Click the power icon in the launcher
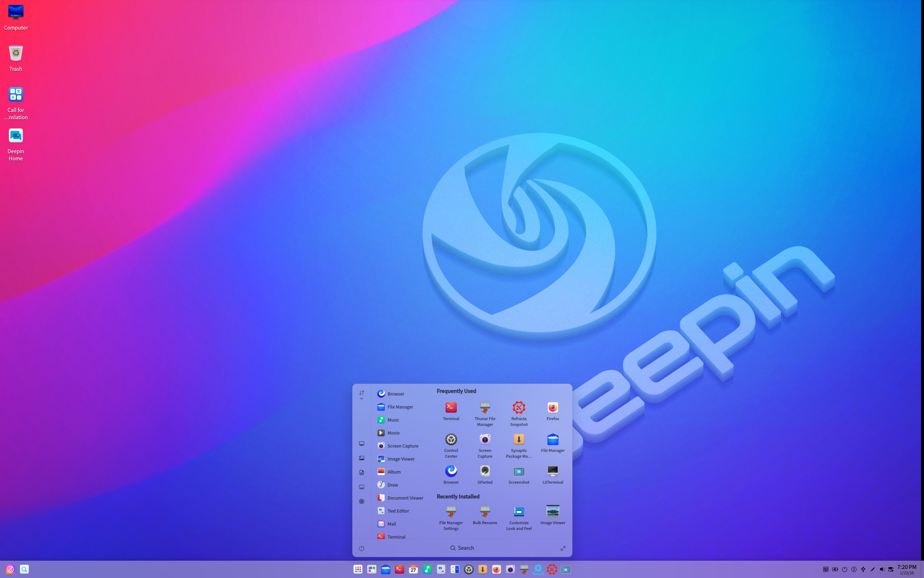The height and width of the screenshot is (578, 924). [x=361, y=548]
